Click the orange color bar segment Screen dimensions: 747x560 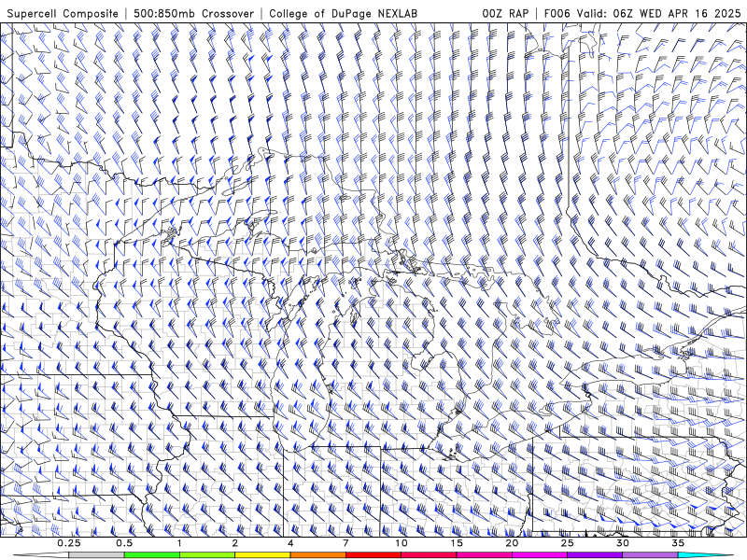318,555
